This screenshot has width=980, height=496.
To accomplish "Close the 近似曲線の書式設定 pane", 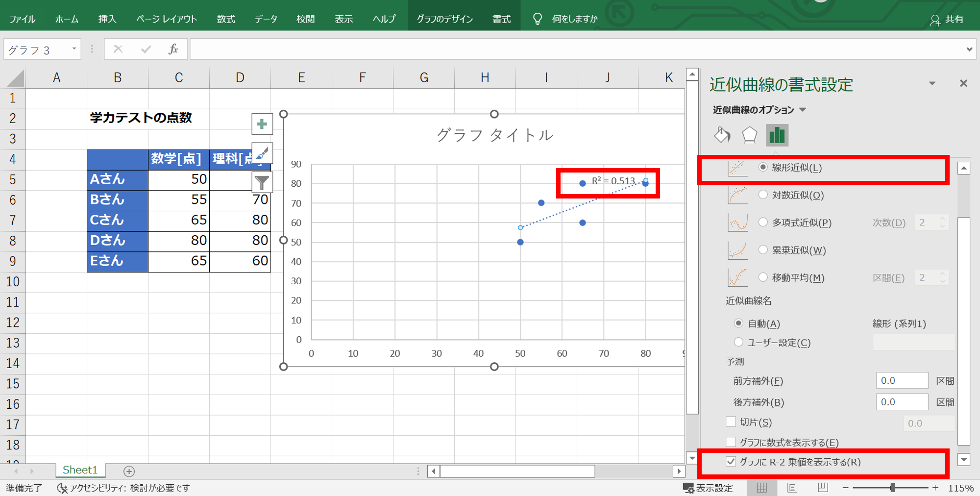I will [963, 83].
